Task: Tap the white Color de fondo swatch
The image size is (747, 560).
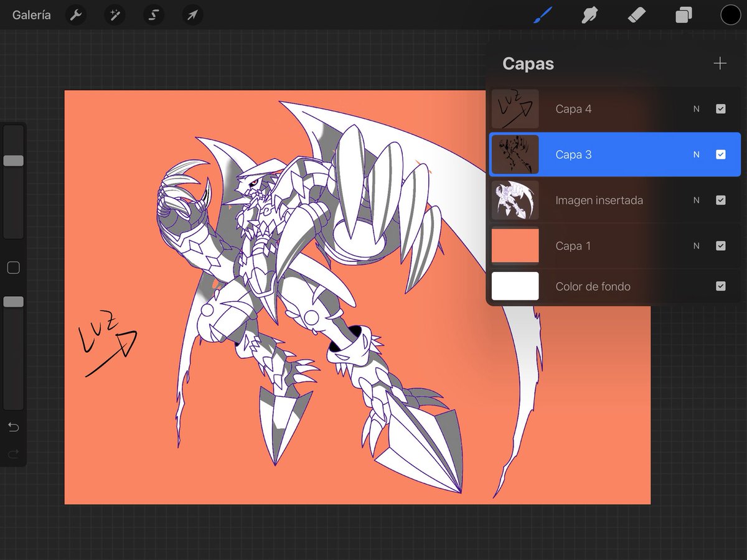Action: (515, 286)
